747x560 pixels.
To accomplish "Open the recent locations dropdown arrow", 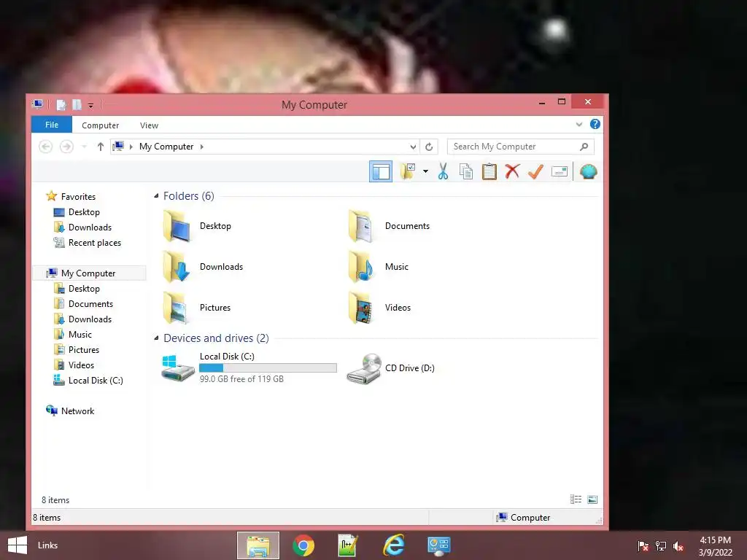I will click(85, 147).
